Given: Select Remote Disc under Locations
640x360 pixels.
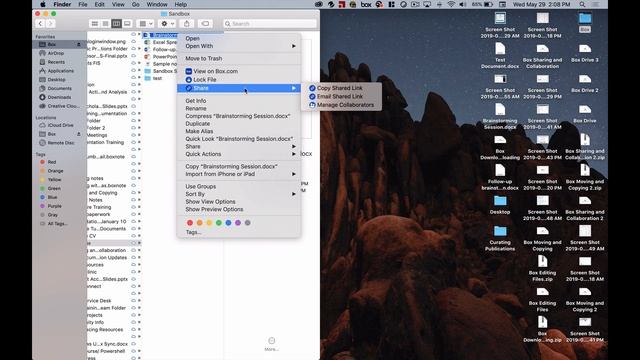Looking at the screenshot, I should pos(61,143).
